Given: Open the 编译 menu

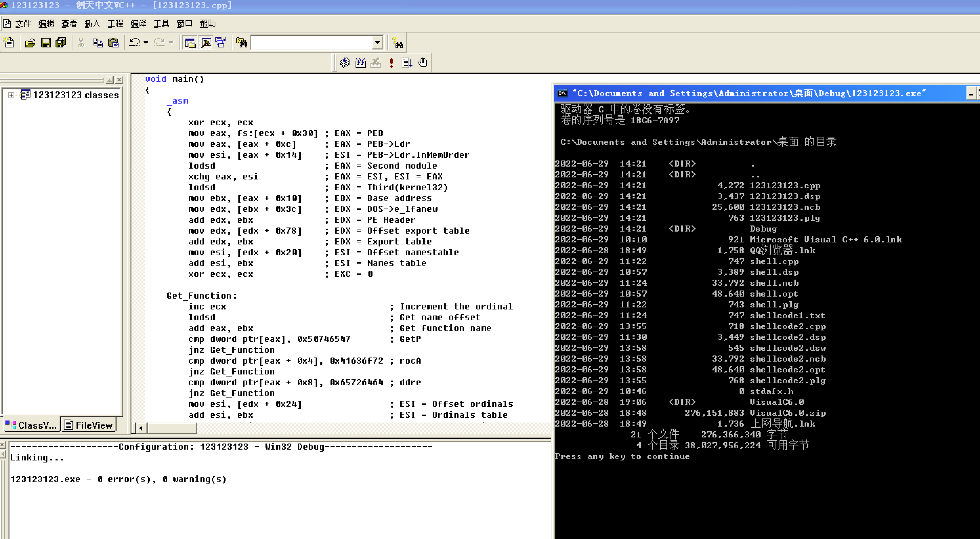Looking at the screenshot, I should pos(139,24).
